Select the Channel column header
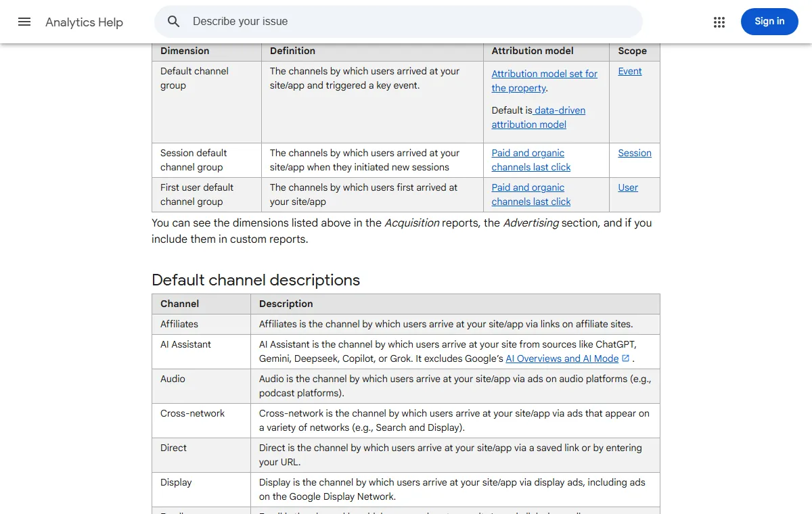The width and height of the screenshot is (812, 514). [x=201, y=304]
